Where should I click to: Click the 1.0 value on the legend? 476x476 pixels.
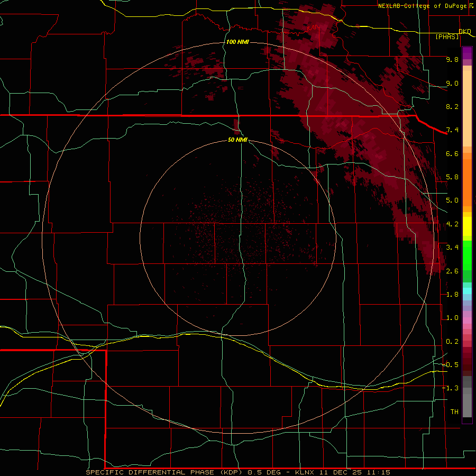(452, 318)
